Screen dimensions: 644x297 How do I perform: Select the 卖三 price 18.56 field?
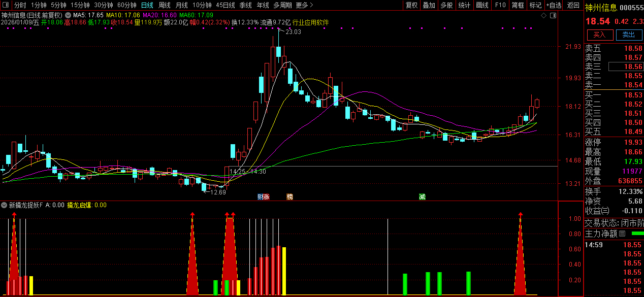pos(626,67)
